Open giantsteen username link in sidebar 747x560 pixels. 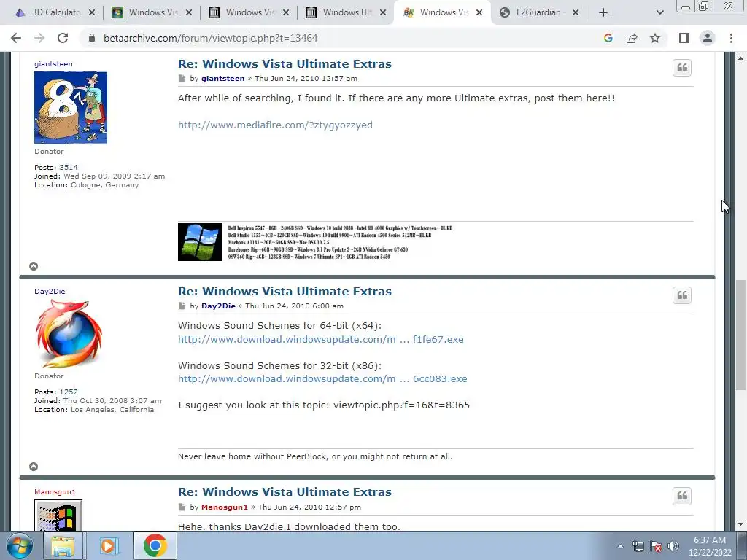point(53,64)
